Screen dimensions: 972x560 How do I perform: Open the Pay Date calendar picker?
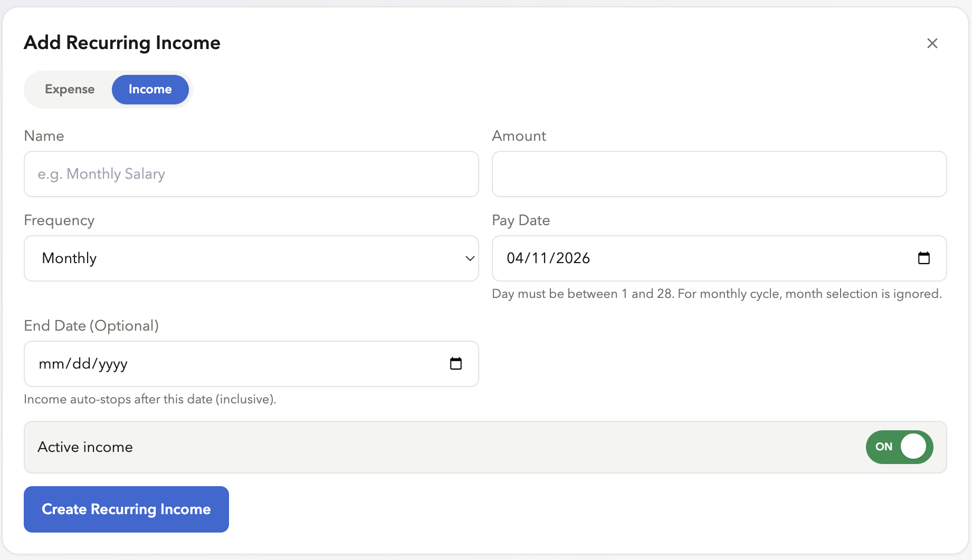pyautogui.click(x=924, y=258)
